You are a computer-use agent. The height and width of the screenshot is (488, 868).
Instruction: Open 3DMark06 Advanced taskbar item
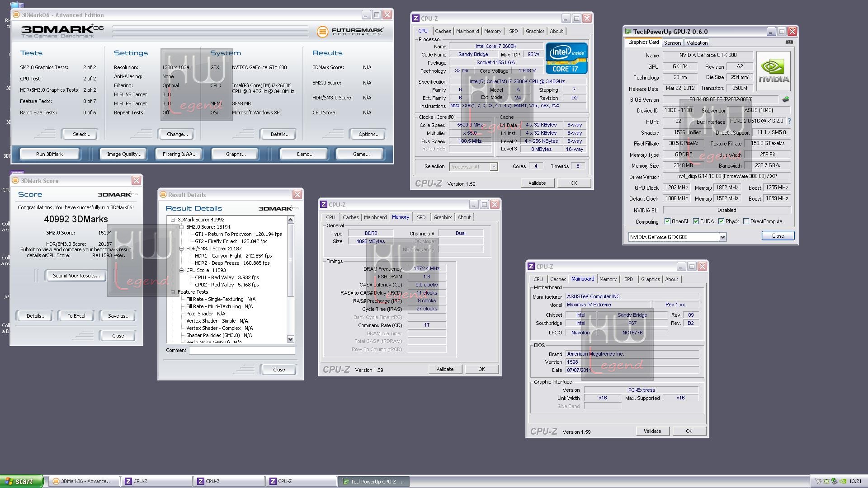[84, 481]
